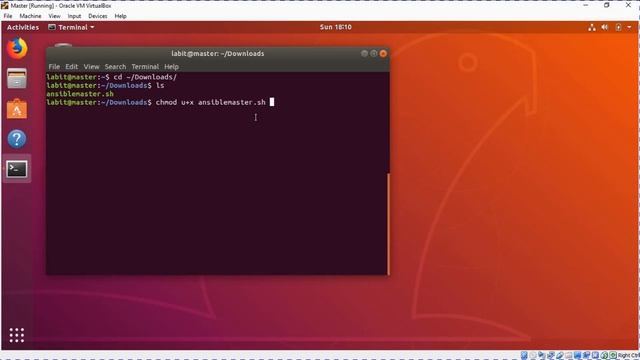Open VirtualBox Help menu
This screenshot has height=360, width=640.
tap(120, 16)
